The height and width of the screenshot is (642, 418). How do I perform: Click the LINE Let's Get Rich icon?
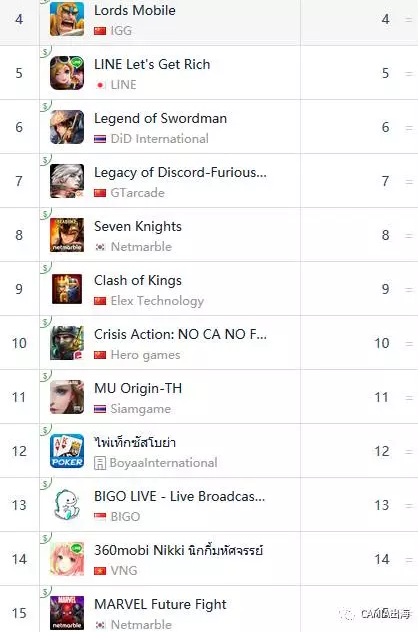tap(67, 73)
